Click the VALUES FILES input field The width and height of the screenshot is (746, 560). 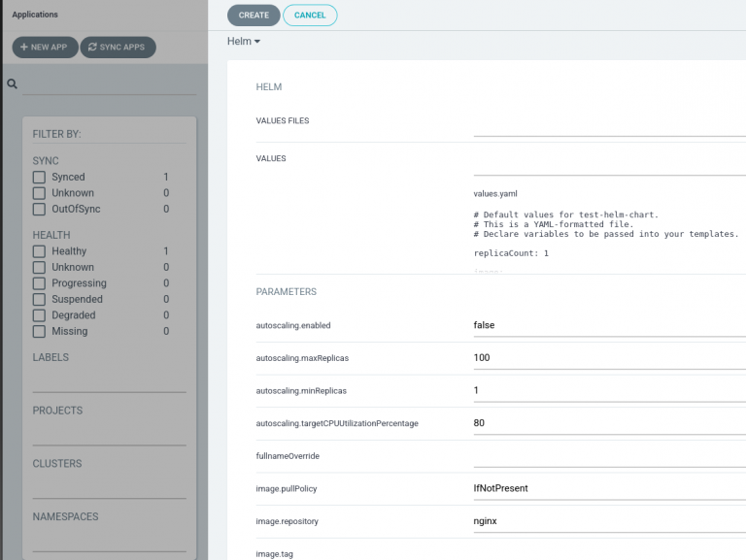pos(609,126)
